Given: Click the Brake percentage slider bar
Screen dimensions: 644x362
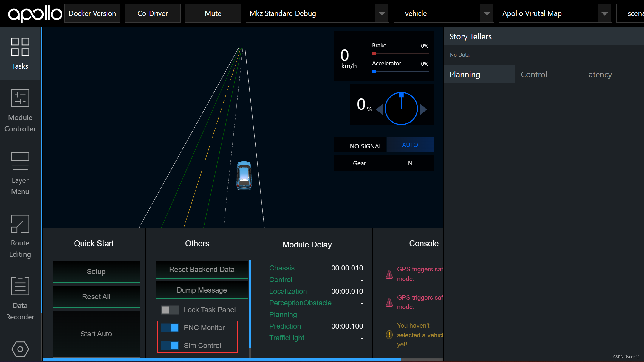Looking at the screenshot, I should pos(400,54).
